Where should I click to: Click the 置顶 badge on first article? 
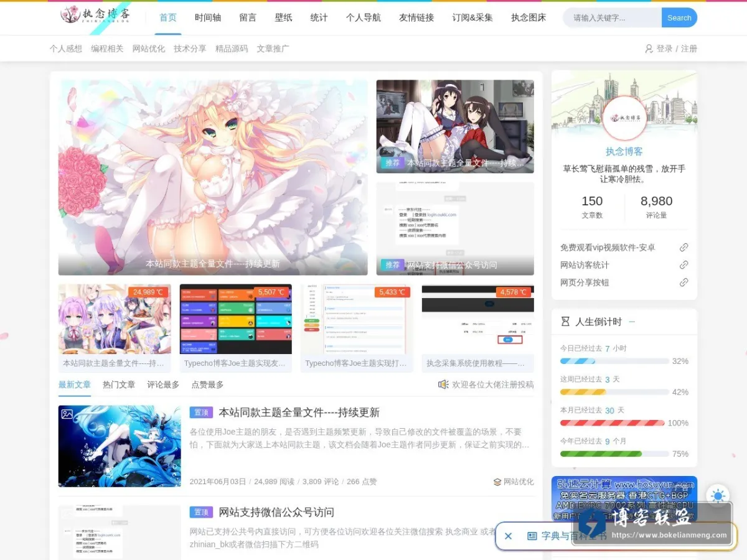click(x=201, y=413)
